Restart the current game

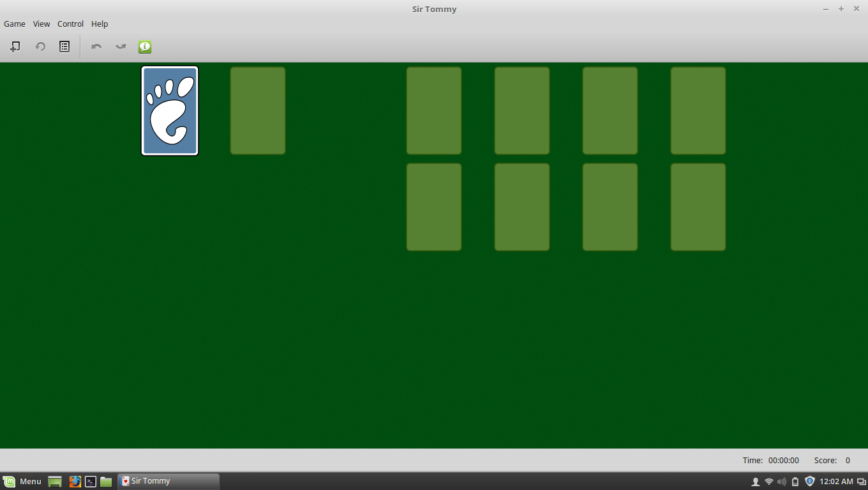coord(40,46)
